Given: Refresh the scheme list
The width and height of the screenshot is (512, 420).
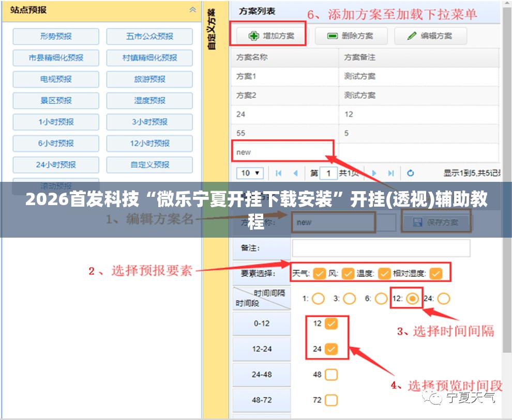Looking at the screenshot, I should (411, 173).
